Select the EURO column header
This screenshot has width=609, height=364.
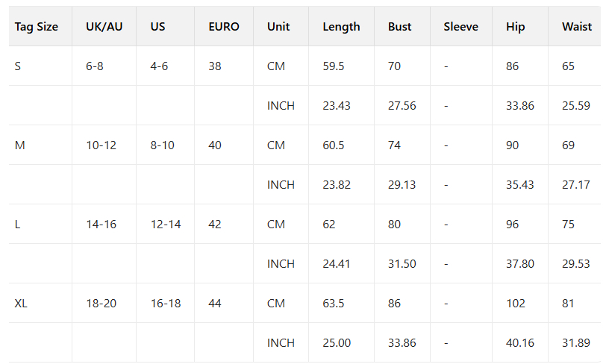tap(224, 27)
